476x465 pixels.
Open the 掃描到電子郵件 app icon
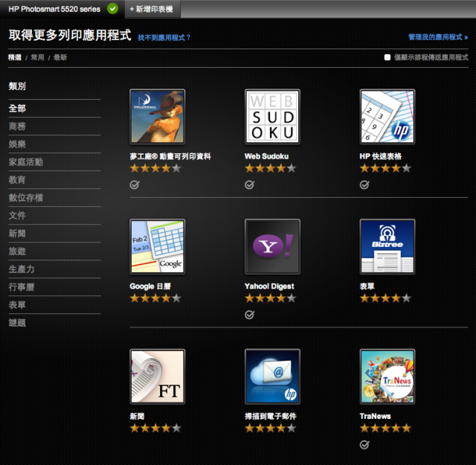272,376
